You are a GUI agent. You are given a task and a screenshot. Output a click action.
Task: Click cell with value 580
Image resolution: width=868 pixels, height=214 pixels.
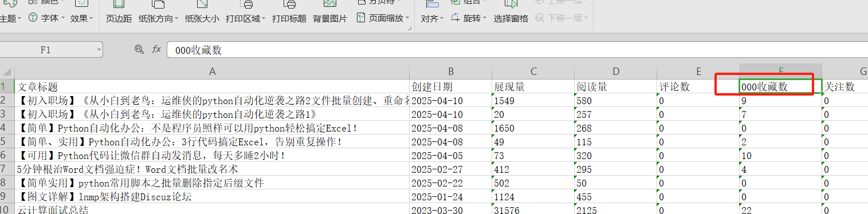coord(616,100)
